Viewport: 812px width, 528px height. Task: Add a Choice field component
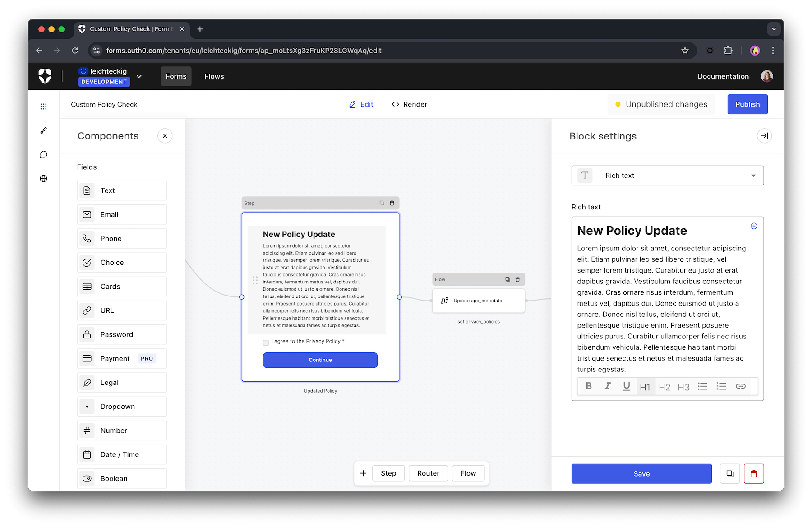coord(122,263)
